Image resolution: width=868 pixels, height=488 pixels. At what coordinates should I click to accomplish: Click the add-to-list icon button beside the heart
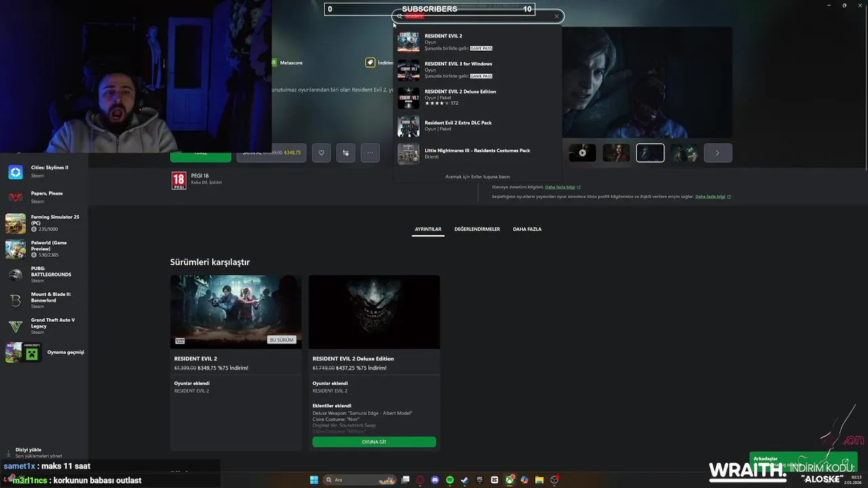346,152
